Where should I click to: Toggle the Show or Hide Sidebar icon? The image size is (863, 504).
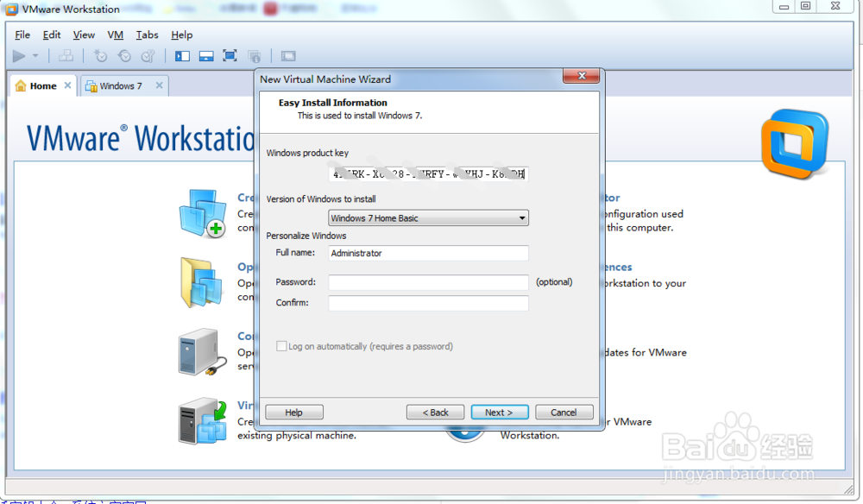point(182,55)
